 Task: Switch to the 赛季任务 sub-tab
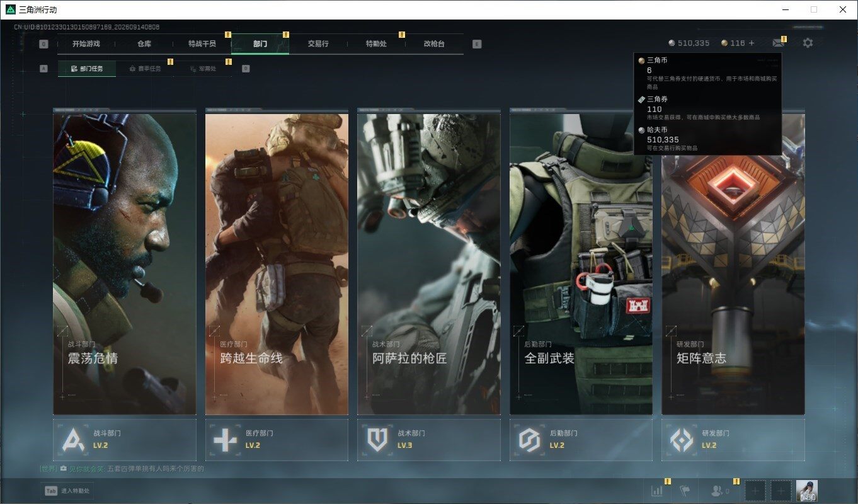pos(145,69)
